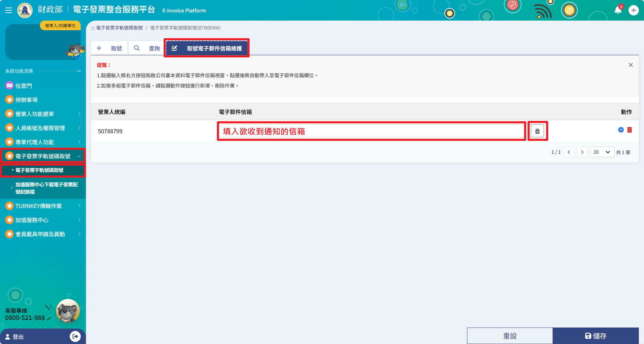Viewport: 644px width, 344px height.
Task: Switch to the 查詢 tab
Action: click(147, 48)
